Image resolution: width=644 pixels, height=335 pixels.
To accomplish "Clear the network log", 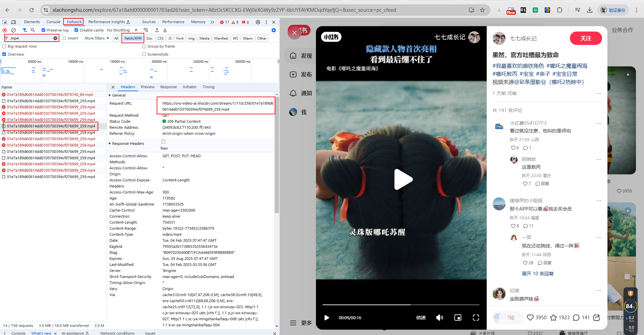I will point(13,30).
